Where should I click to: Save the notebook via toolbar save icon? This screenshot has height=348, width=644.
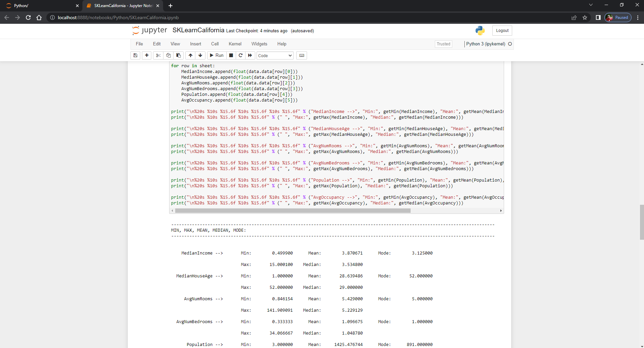click(x=135, y=55)
